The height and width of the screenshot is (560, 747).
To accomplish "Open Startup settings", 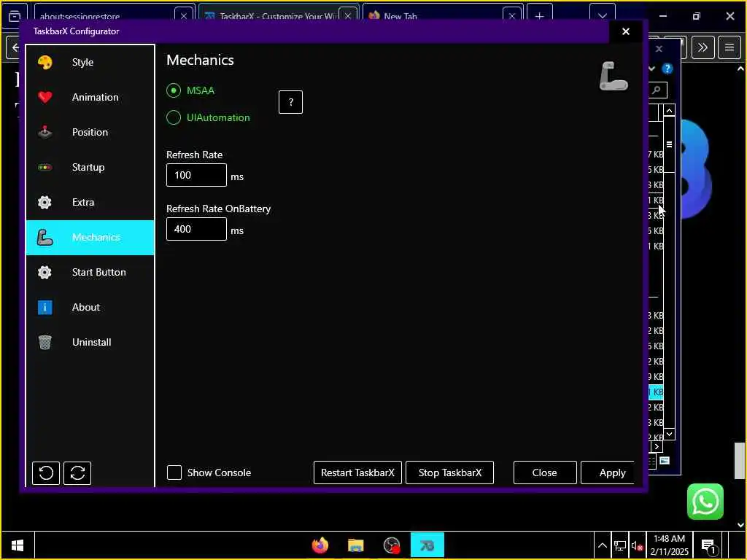I will pos(90,167).
